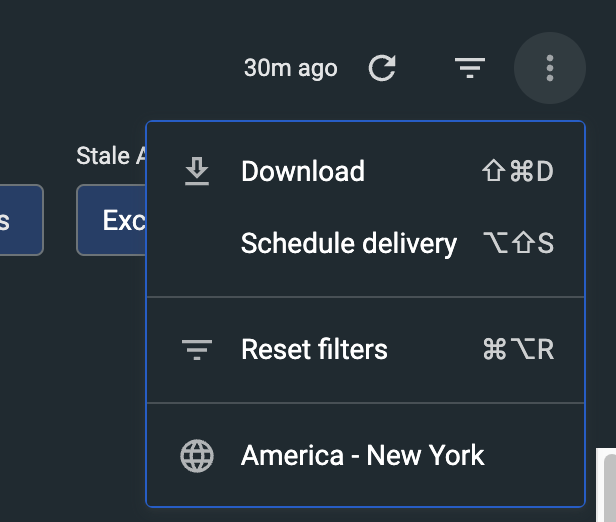Click the divider above America - New York

pos(365,403)
